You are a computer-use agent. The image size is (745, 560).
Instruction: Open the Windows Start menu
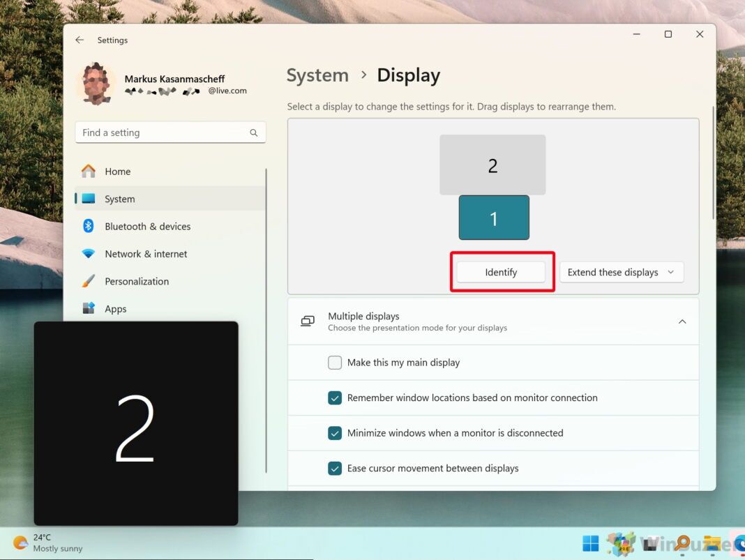click(591, 543)
